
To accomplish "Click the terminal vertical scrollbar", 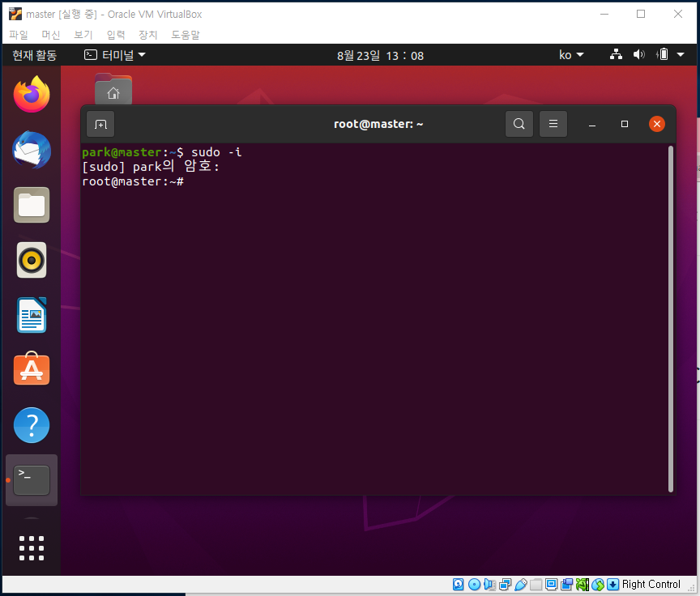I will (671, 319).
